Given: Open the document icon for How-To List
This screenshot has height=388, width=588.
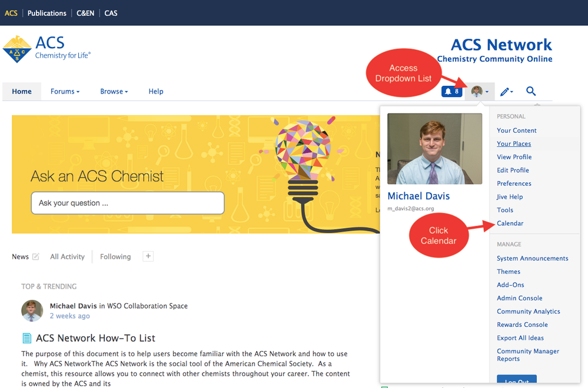Looking at the screenshot, I should (x=26, y=338).
